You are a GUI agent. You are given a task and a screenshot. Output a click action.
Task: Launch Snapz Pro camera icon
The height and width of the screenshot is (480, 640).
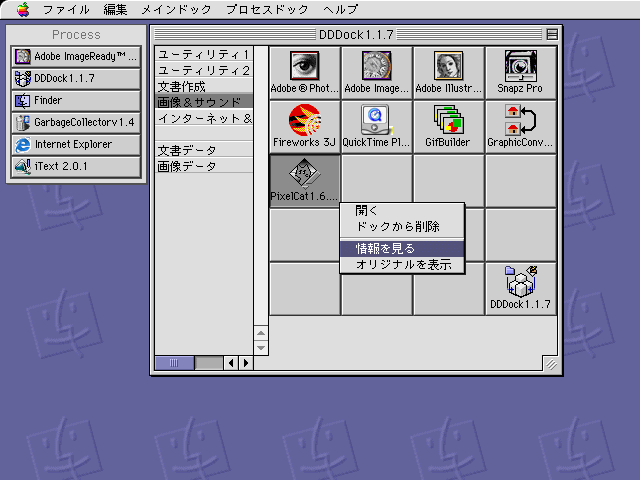[x=520, y=73]
